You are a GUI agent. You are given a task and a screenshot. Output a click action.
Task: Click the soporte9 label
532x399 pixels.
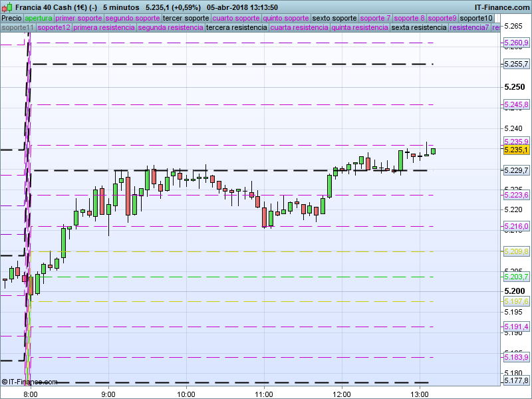coord(442,19)
